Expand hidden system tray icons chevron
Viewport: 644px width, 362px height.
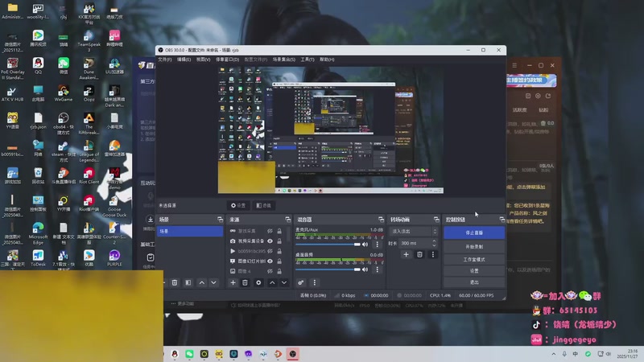pyautogui.click(x=553, y=354)
